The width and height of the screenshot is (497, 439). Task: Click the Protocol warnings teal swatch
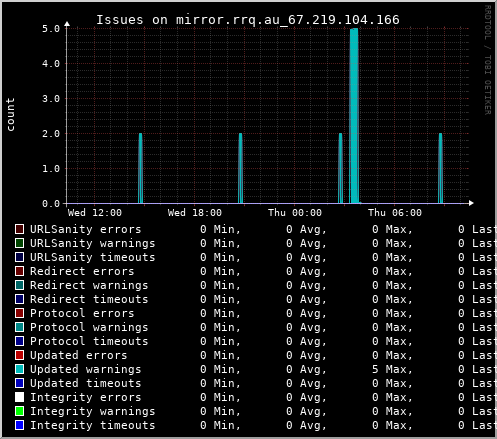(20, 327)
